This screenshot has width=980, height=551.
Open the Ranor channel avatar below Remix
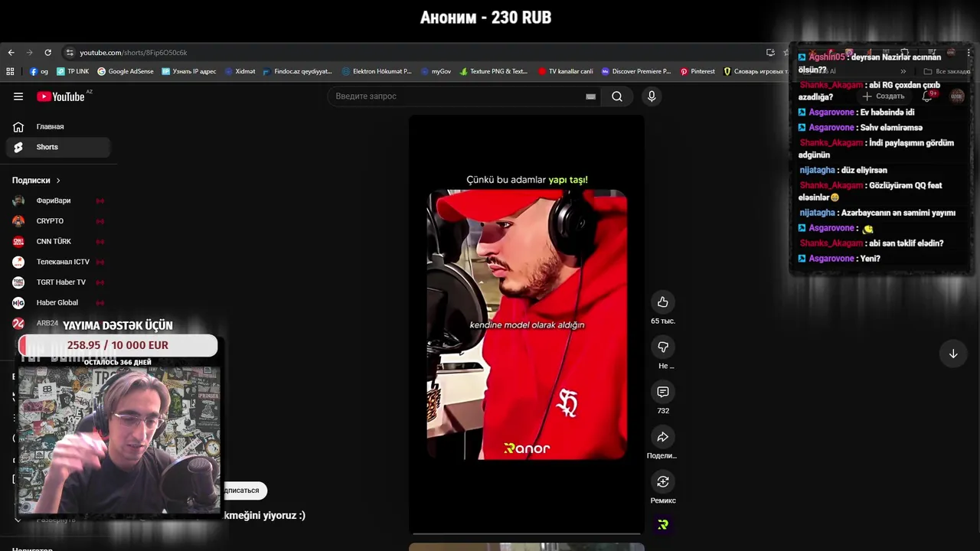[663, 525]
